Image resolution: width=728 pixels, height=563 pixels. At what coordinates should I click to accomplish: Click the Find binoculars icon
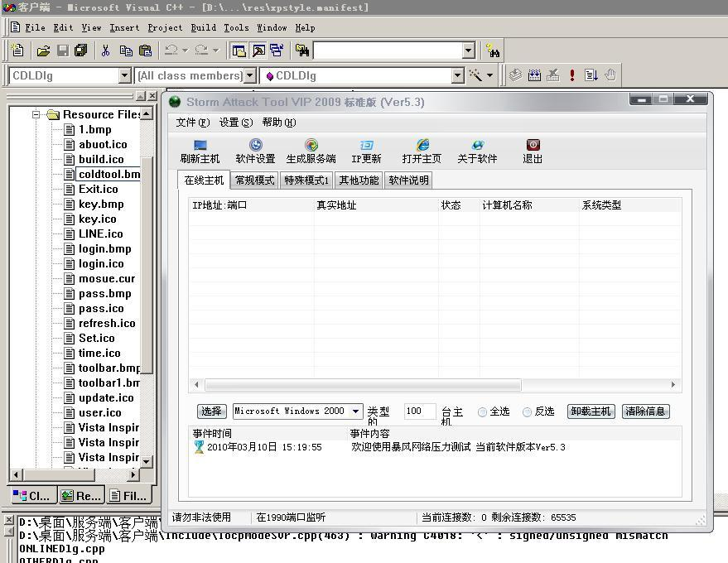tap(493, 51)
